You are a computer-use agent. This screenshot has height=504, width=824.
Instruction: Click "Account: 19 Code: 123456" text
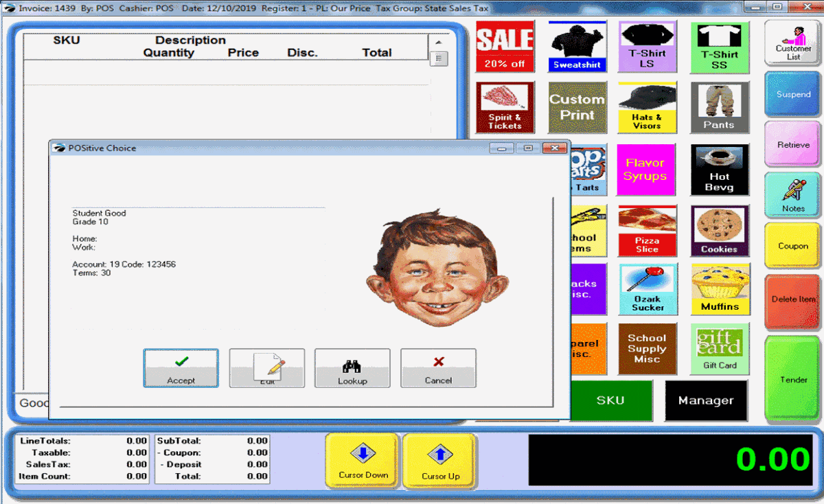point(124,264)
